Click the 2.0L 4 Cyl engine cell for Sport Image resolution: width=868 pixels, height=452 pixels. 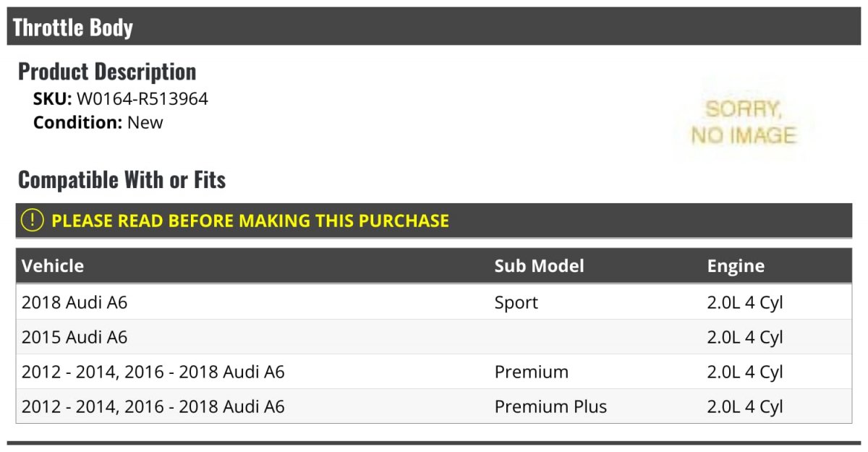pyautogui.click(x=745, y=302)
